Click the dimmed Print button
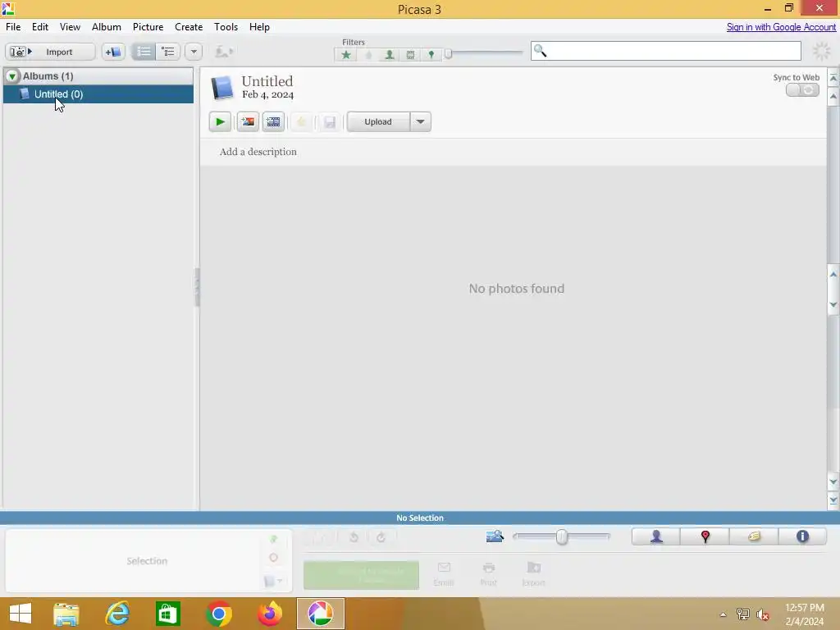Image resolution: width=840 pixels, height=630 pixels. [489, 573]
